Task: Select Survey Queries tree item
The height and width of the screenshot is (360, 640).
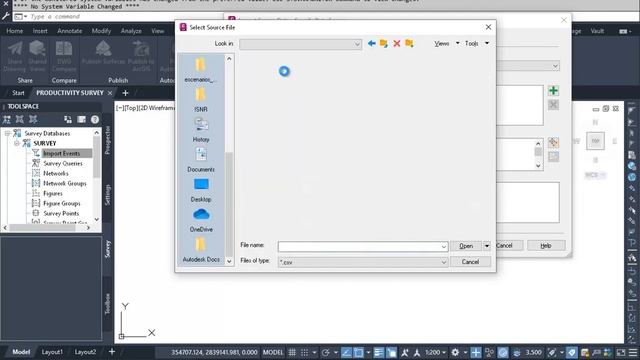Action: (63, 163)
